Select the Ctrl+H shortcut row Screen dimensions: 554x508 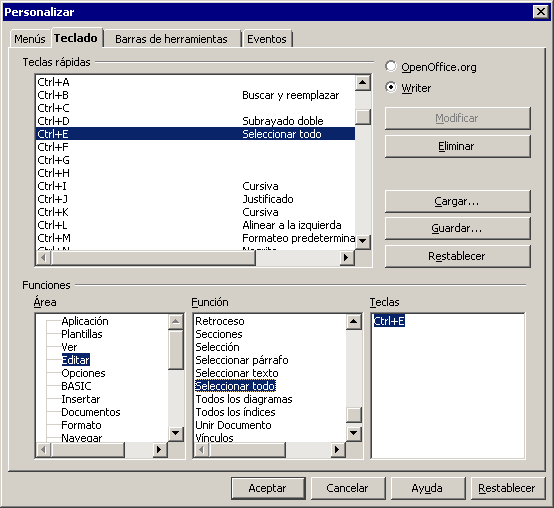[195, 173]
